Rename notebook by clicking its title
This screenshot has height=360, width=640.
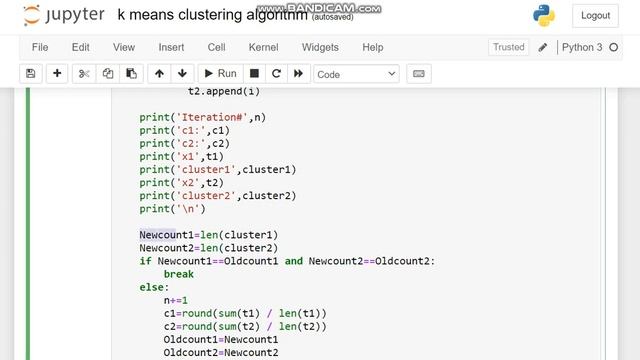[212, 15]
